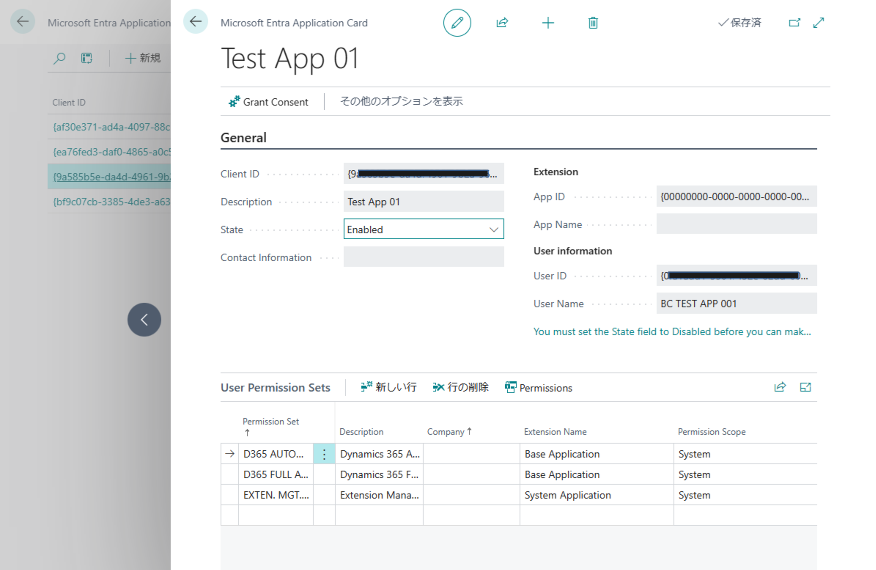This screenshot has width=876, height=570.
Task: Sort by the Company column header
Action: pos(449,431)
